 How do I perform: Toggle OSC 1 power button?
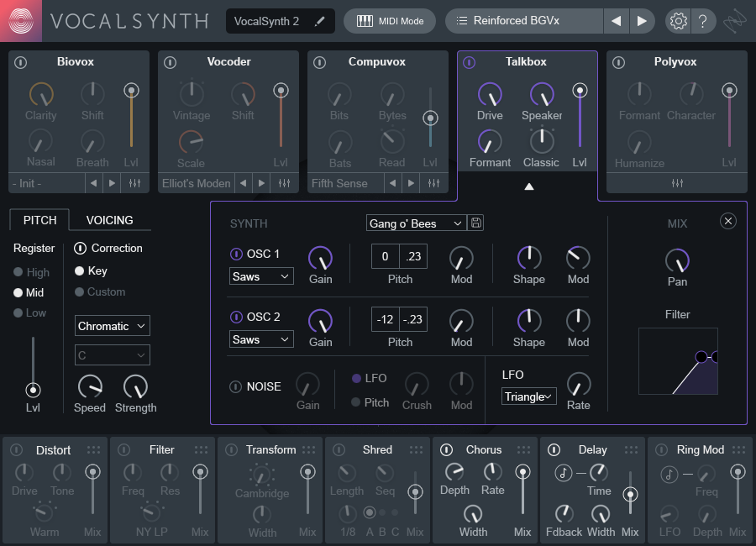pyautogui.click(x=236, y=254)
